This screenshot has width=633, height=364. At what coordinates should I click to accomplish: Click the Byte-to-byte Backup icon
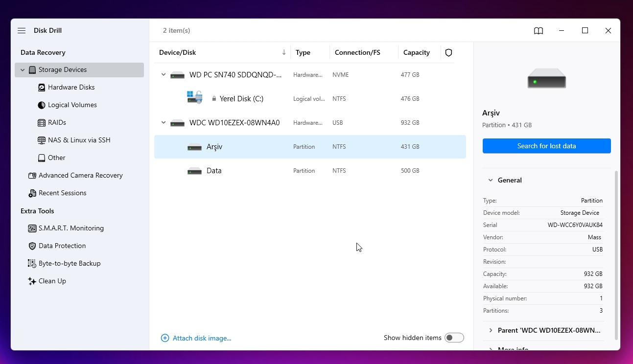[x=32, y=264]
